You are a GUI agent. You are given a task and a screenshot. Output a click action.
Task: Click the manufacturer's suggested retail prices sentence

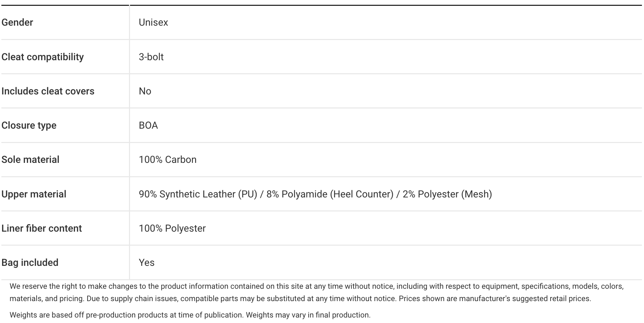tap(494, 299)
